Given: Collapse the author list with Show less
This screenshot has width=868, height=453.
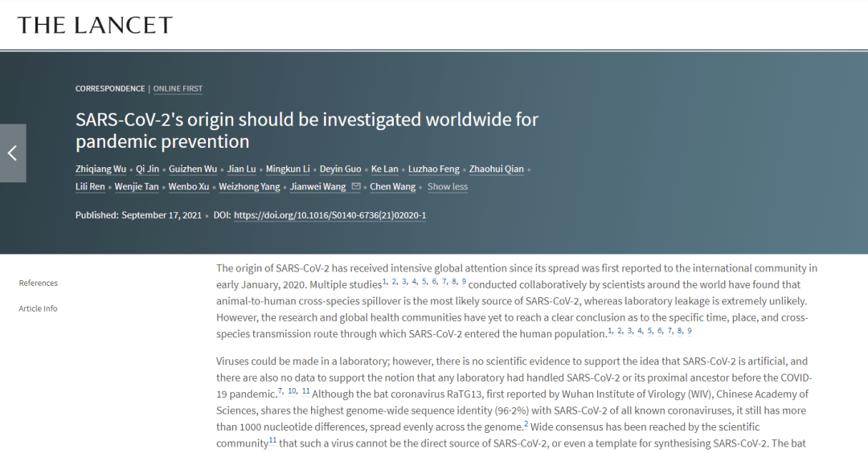Looking at the screenshot, I should [x=447, y=186].
